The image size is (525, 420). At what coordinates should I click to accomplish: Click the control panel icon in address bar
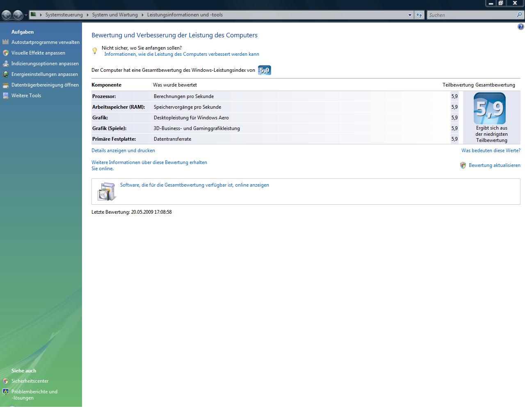34,14
